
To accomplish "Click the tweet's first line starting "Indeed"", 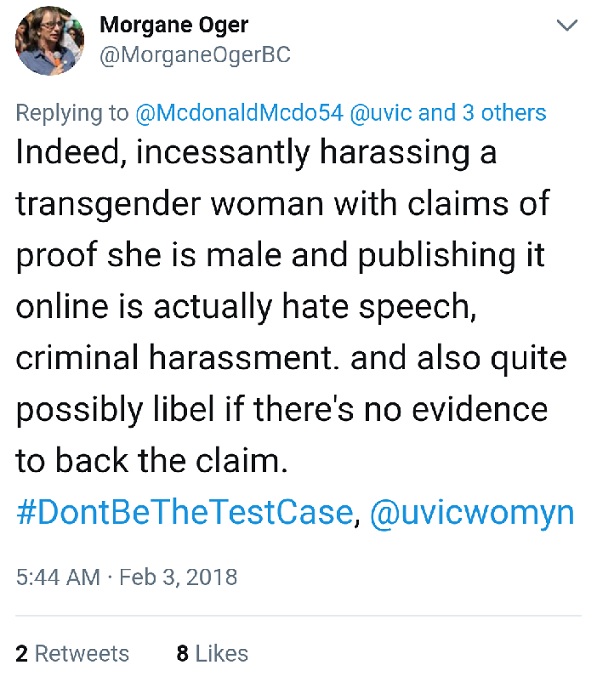I will [256, 154].
